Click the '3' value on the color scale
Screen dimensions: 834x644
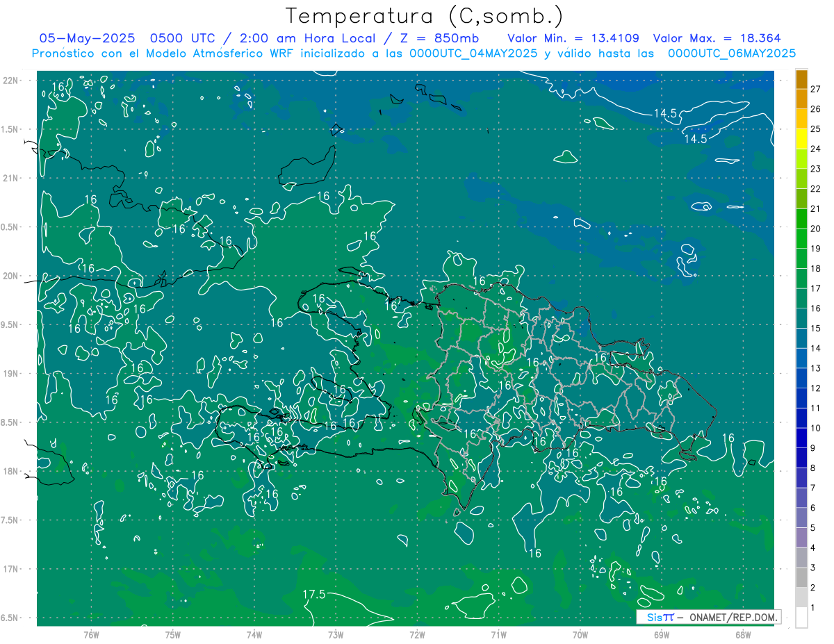point(813,568)
